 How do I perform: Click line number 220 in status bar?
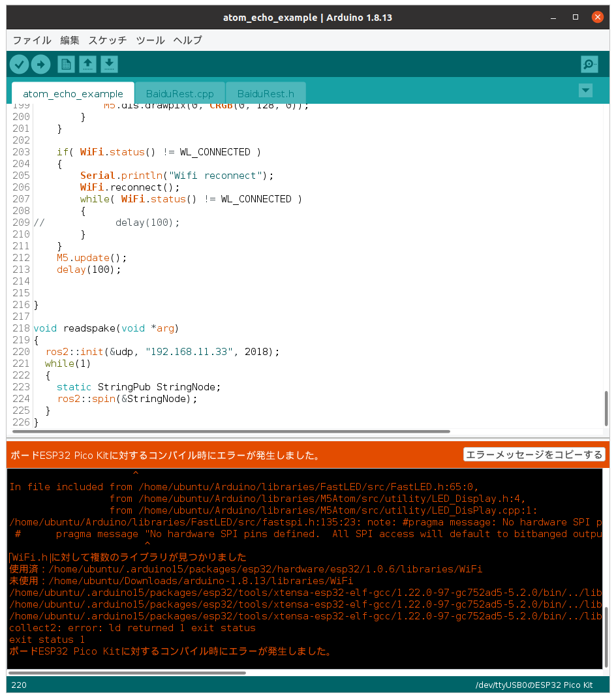(x=19, y=685)
